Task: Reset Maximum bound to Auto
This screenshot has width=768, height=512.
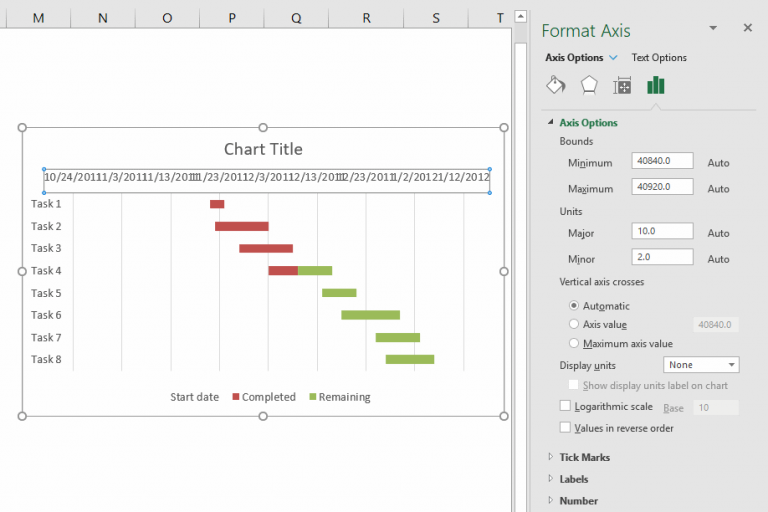Action: 718,189
